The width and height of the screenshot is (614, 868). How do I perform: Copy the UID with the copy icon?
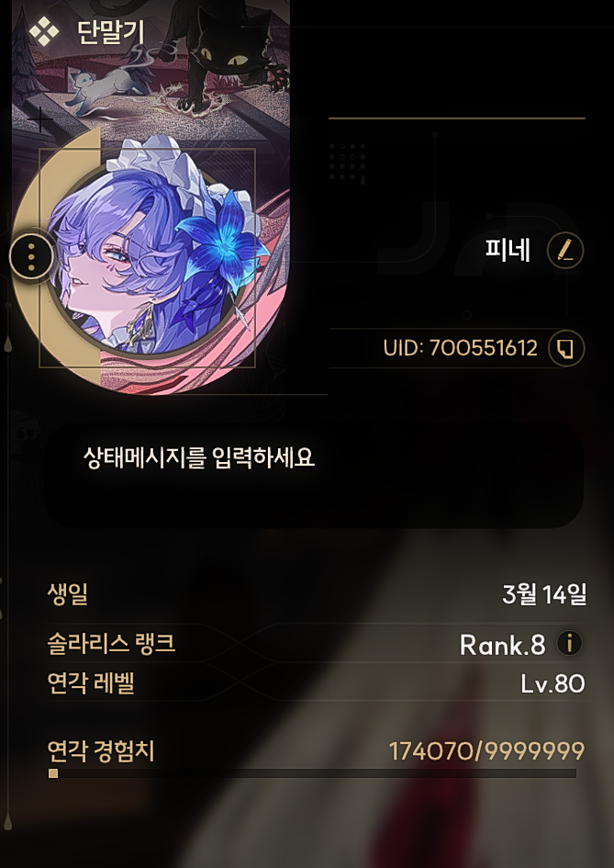tap(566, 348)
